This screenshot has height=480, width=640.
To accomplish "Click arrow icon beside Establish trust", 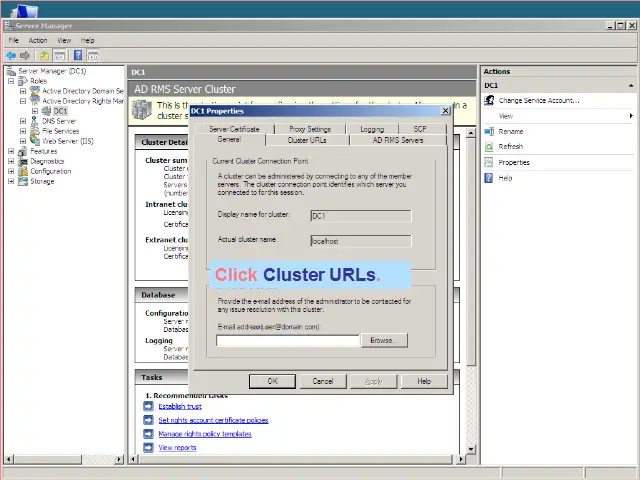I will (x=148, y=406).
